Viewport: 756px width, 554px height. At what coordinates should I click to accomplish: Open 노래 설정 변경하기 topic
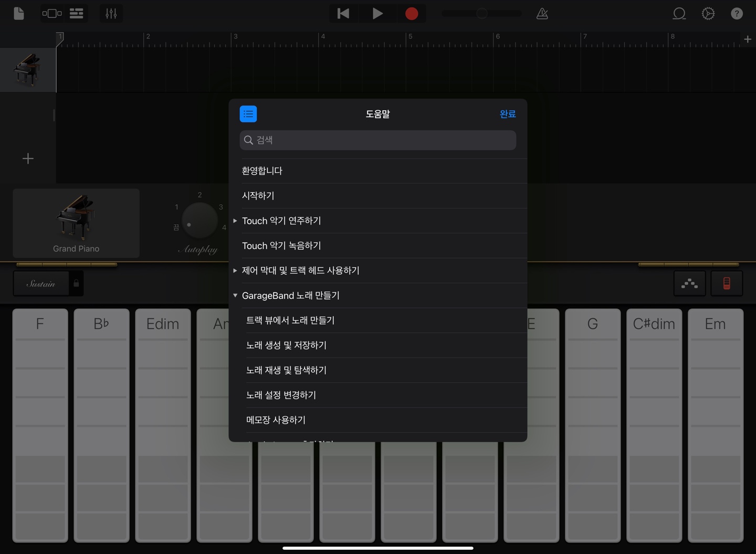click(x=378, y=395)
